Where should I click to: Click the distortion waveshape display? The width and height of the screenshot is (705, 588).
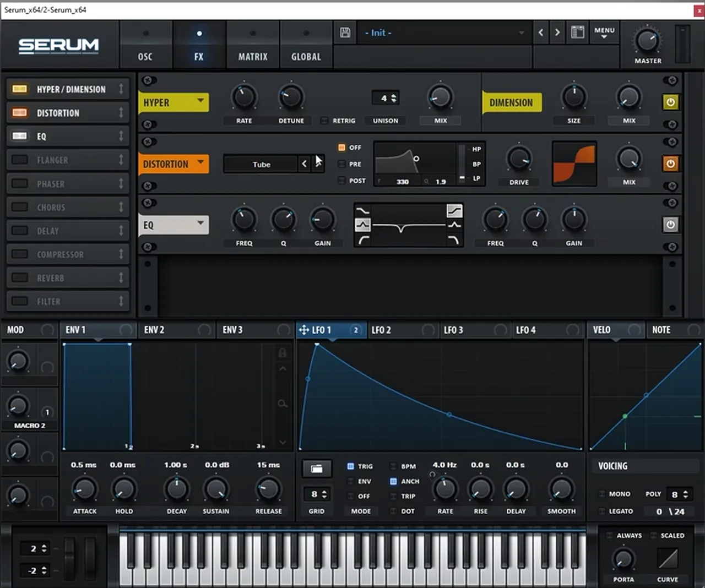coord(574,164)
